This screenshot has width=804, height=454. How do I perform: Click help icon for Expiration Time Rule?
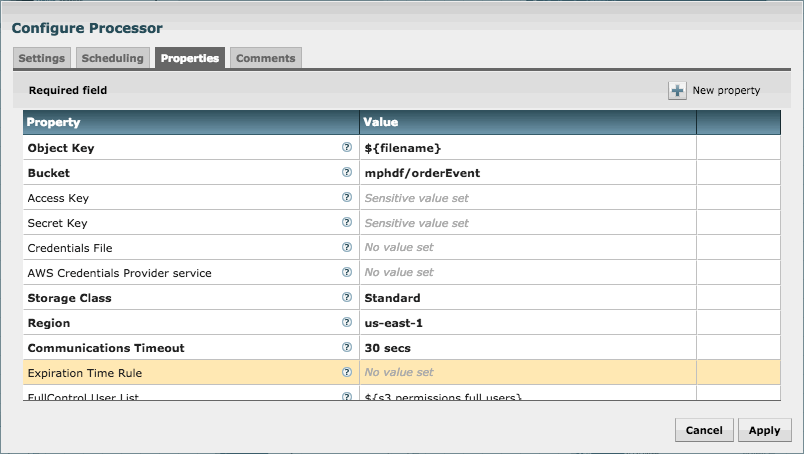[347, 372]
